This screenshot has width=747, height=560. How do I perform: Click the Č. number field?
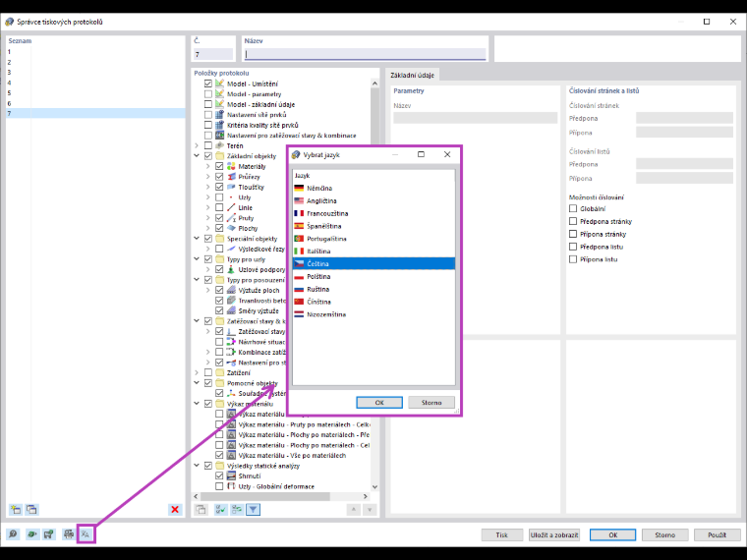point(213,54)
